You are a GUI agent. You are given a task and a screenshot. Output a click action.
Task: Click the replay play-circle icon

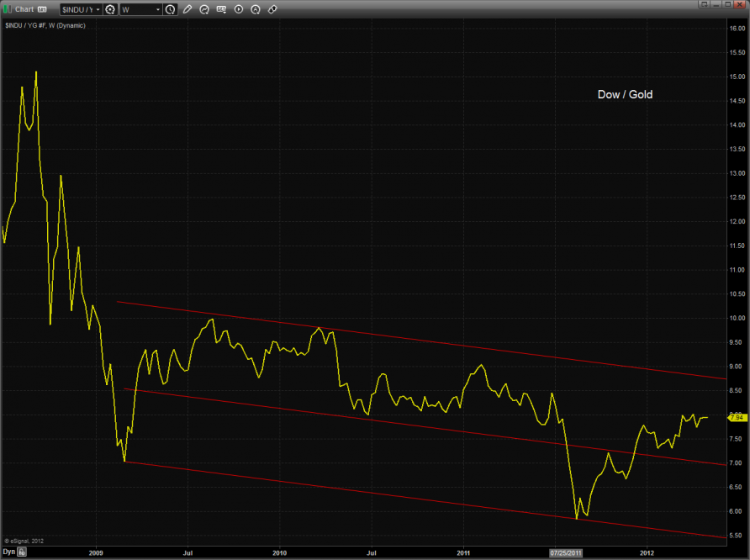(239, 9)
